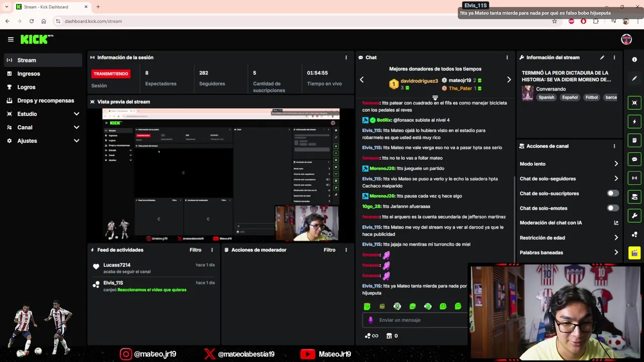
Task: Open options menu of Acciones de moderador
Action: pyautogui.click(x=346, y=250)
